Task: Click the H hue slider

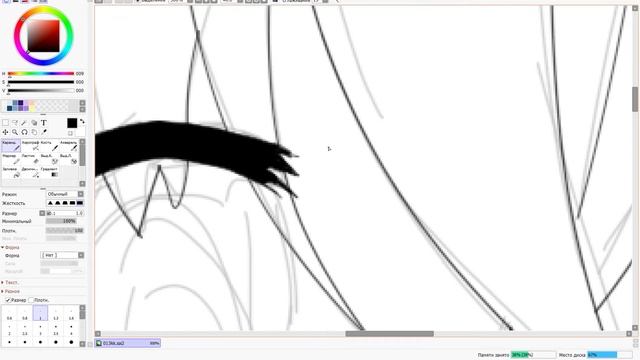Action: [x=41, y=74]
